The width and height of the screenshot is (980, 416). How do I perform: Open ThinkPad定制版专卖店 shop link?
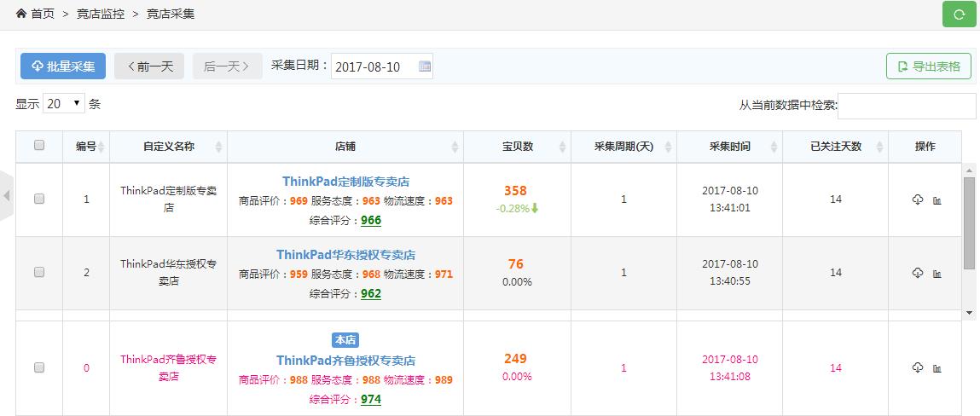tap(345, 182)
